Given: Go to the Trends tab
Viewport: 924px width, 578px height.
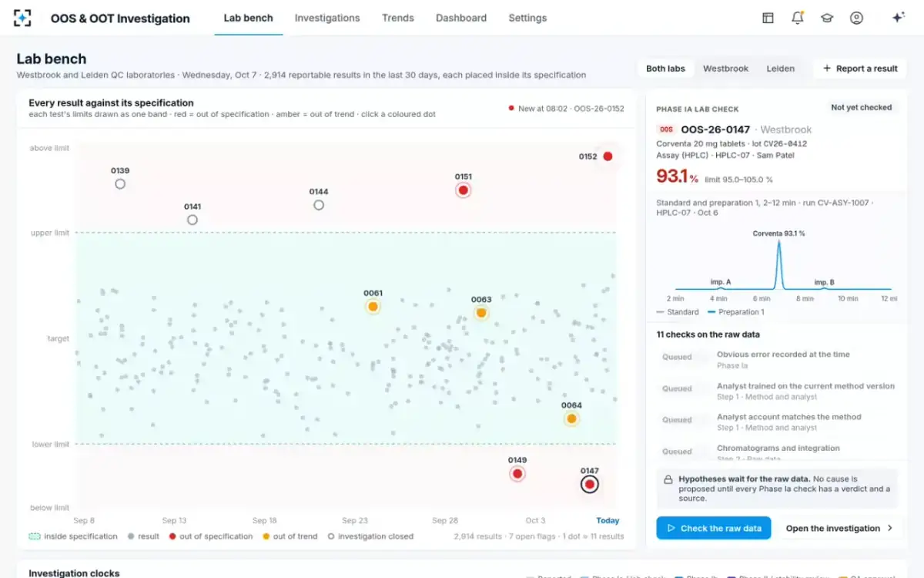Looking at the screenshot, I should click(398, 18).
